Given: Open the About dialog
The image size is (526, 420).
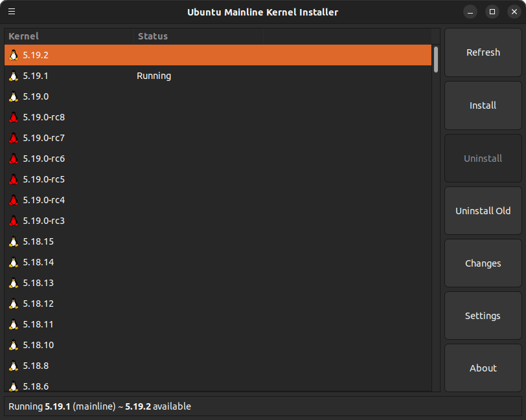Looking at the screenshot, I should [483, 368].
